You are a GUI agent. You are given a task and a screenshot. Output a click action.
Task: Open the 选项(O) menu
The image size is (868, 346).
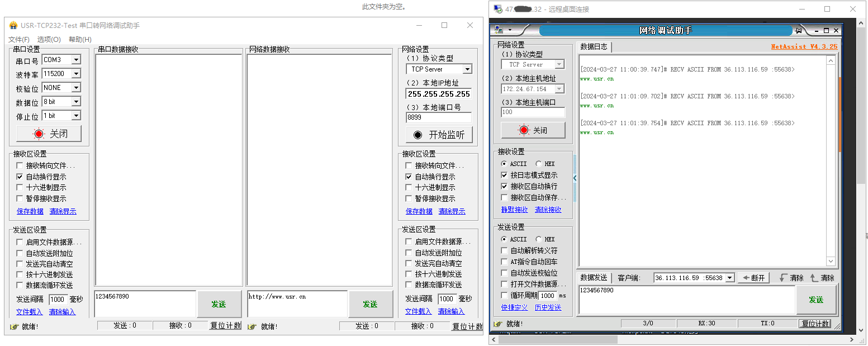click(49, 40)
